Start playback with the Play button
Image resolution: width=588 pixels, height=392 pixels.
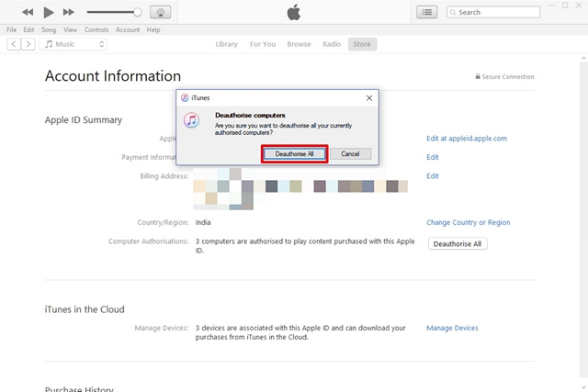pos(49,12)
